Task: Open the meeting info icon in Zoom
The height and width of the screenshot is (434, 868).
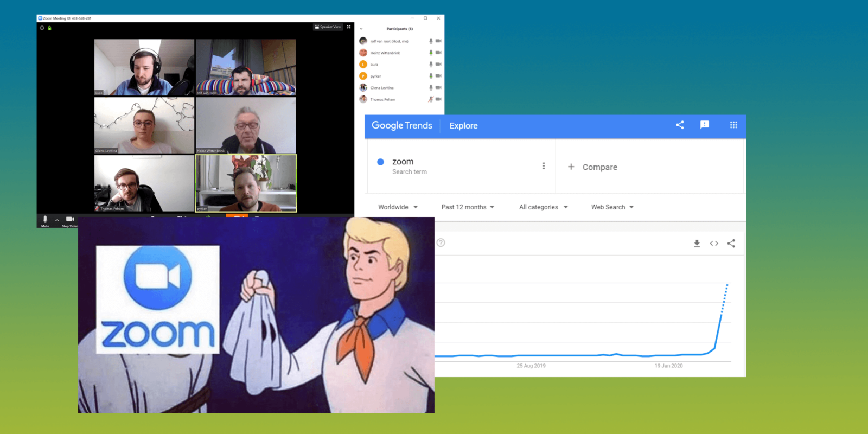Action: click(42, 28)
